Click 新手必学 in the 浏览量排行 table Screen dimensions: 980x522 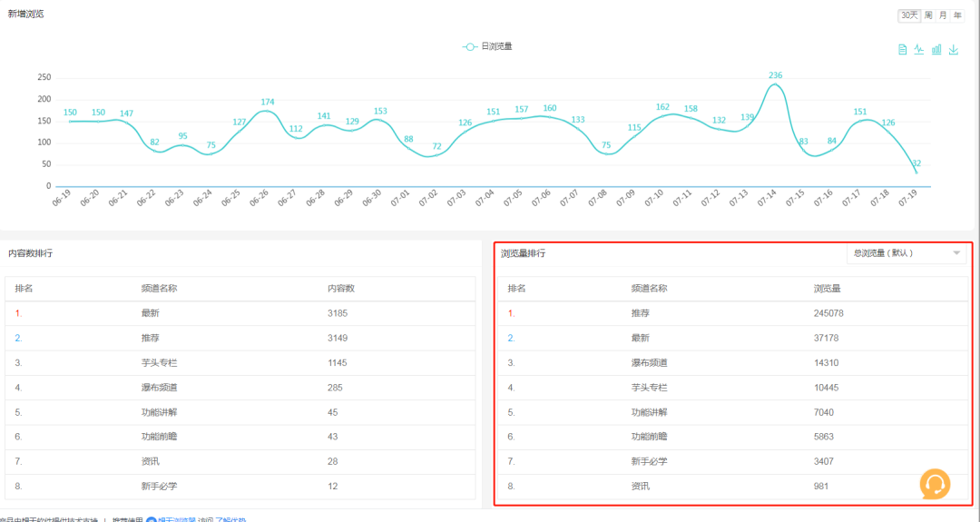[x=650, y=461]
